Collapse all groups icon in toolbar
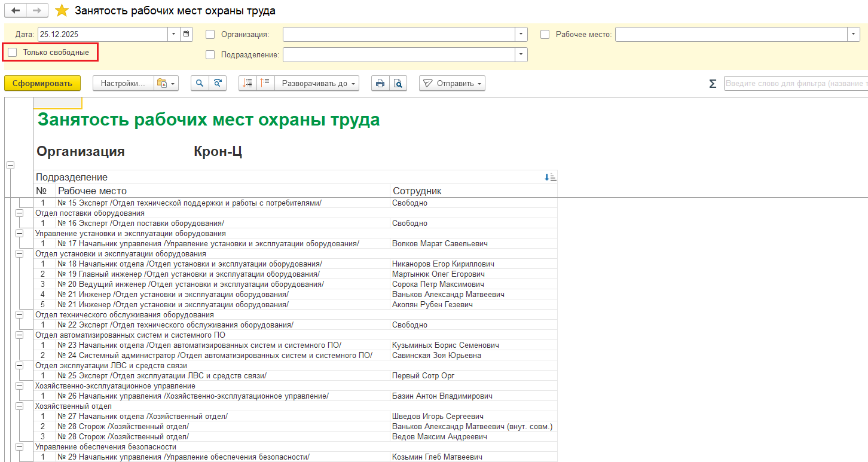 [265, 84]
